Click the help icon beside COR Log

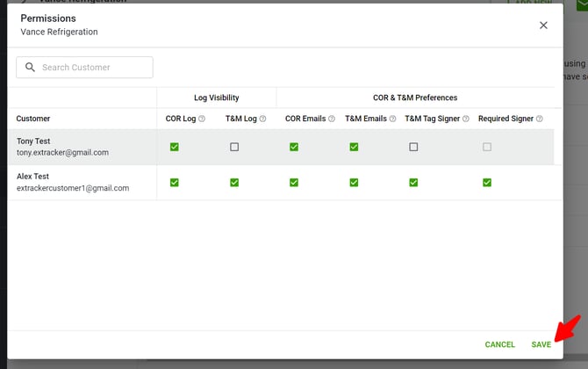click(x=202, y=119)
